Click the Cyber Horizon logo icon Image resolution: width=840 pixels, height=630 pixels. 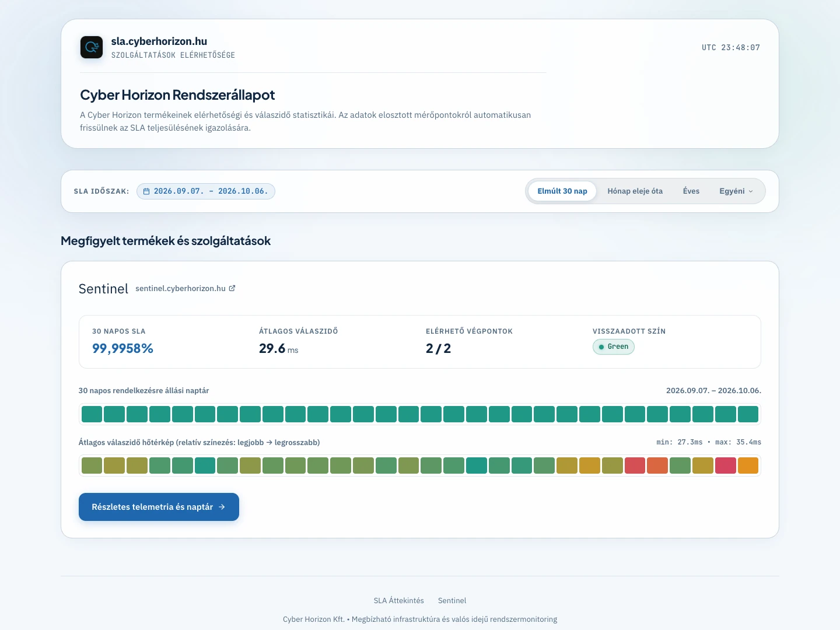click(x=92, y=47)
